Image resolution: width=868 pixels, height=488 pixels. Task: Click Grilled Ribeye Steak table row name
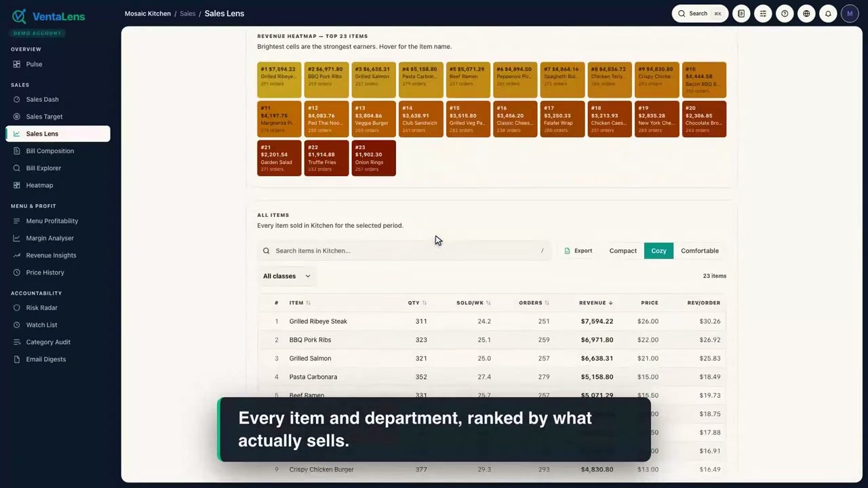click(x=318, y=321)
